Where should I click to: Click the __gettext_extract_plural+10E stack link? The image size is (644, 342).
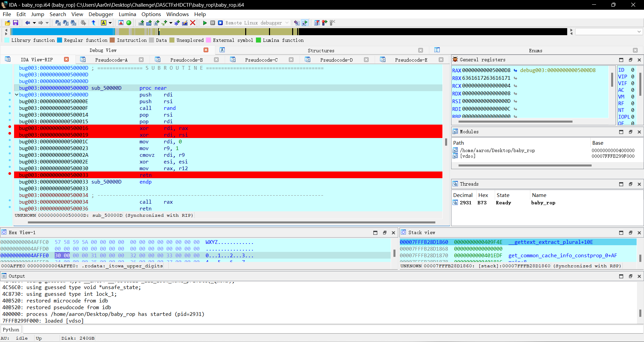tap(550, 242)
